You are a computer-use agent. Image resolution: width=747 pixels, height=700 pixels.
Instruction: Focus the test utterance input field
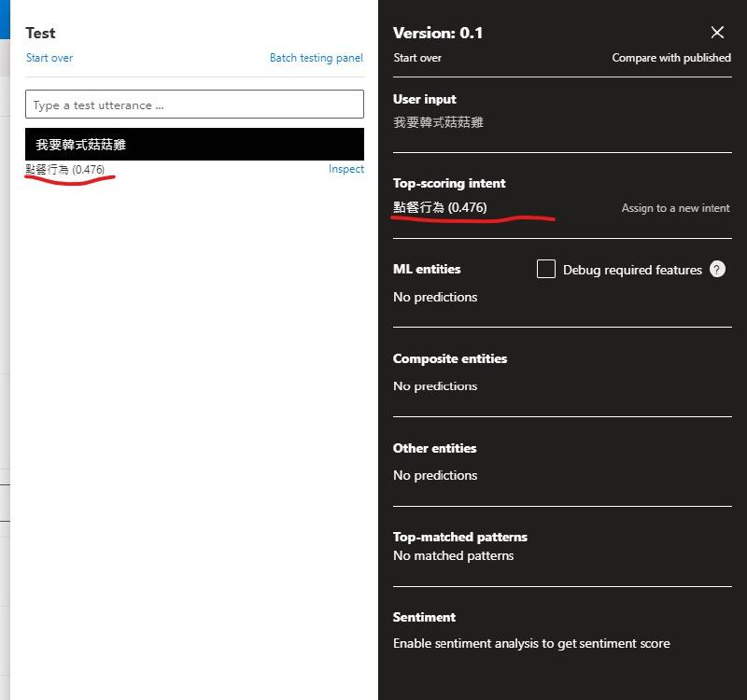pos(194,105)
